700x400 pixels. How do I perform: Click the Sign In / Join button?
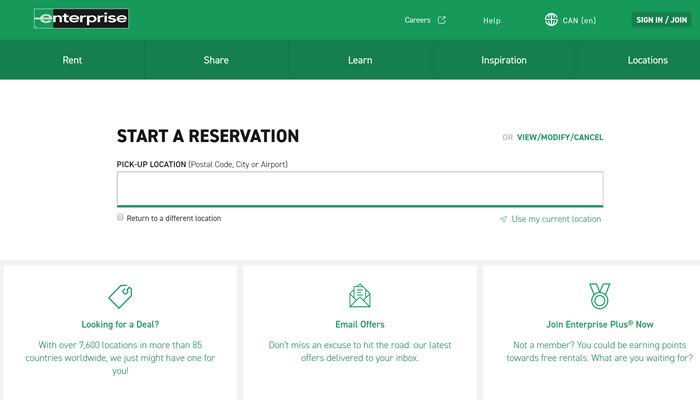coord(661,20)
